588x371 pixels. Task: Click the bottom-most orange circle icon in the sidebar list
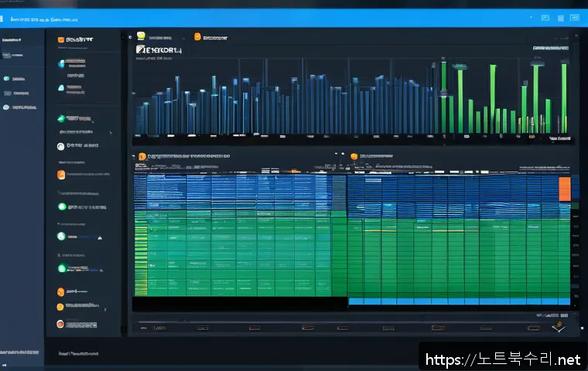pyautogui.click(x=61, y=326)
